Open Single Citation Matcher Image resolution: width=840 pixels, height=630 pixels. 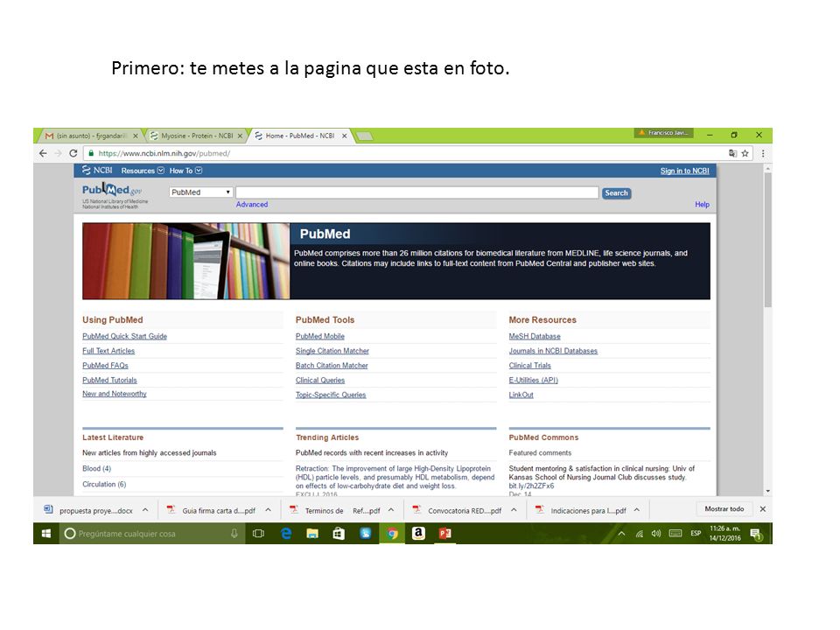332,351
